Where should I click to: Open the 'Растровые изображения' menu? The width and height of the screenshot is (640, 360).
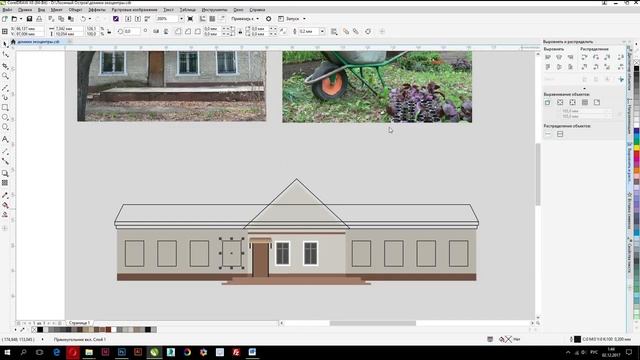(134, 9)
